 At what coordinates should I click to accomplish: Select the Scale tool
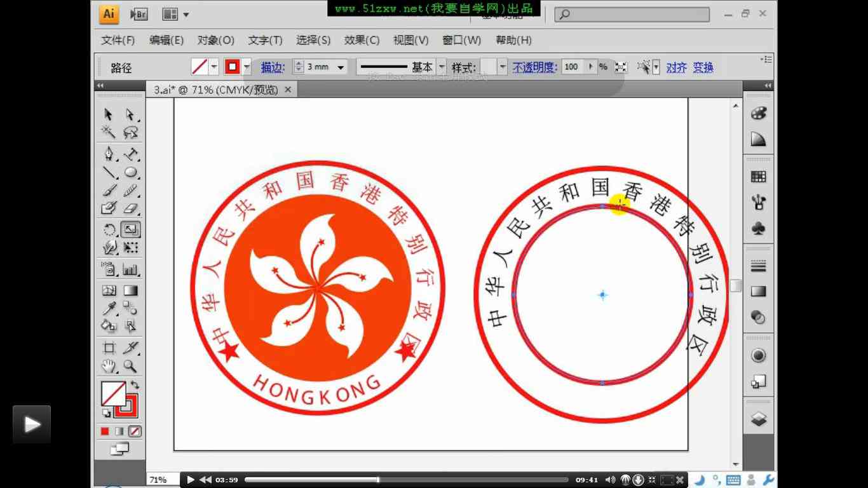click(131, 230)
